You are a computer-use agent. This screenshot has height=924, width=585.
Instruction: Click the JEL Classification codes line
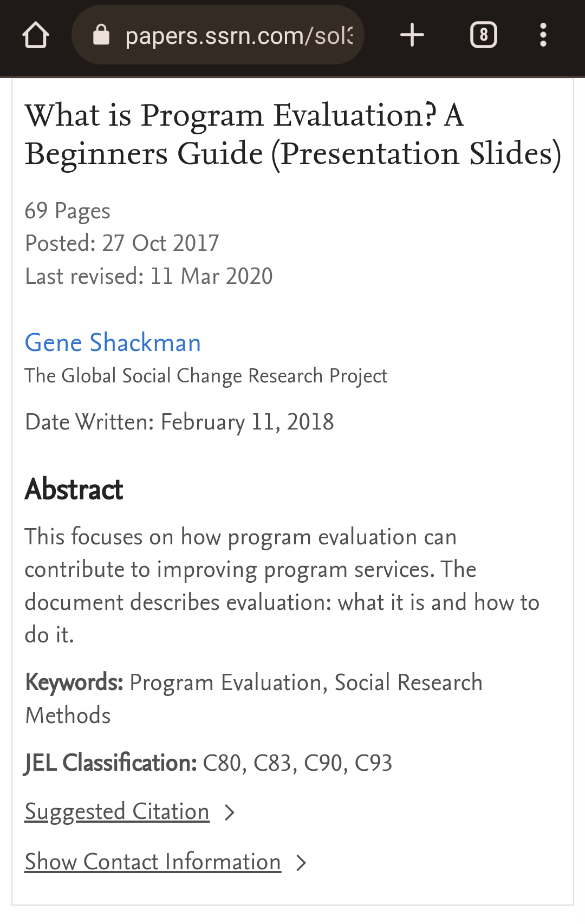pos(209,763)
